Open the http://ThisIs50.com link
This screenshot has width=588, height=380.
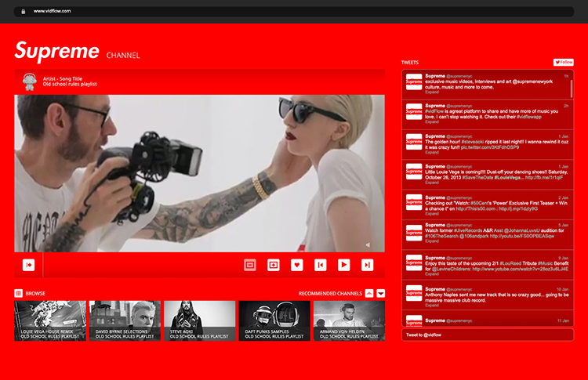click(x=476, y=208)
